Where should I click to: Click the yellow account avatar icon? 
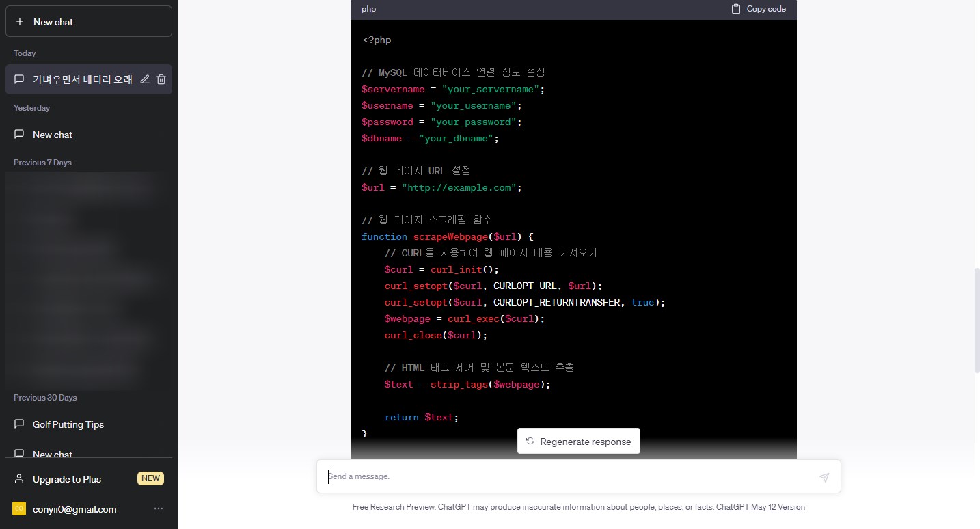19,509
